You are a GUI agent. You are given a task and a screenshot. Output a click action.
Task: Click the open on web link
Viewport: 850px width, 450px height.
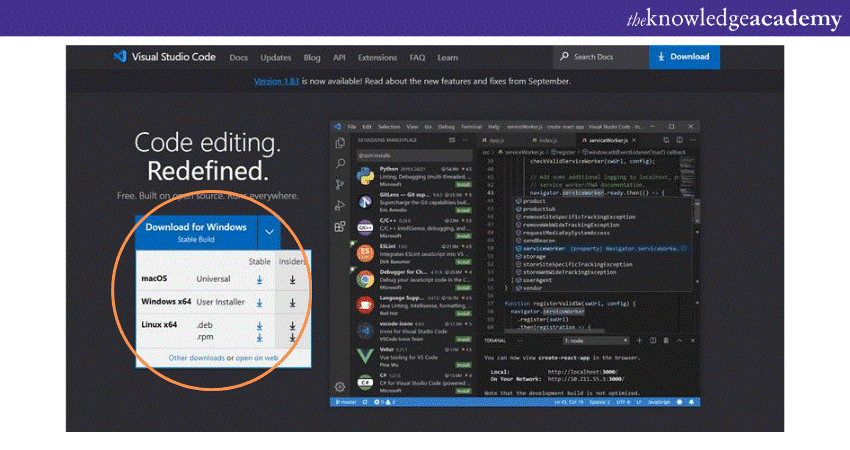pyautogui.click(x=258, y=357)
